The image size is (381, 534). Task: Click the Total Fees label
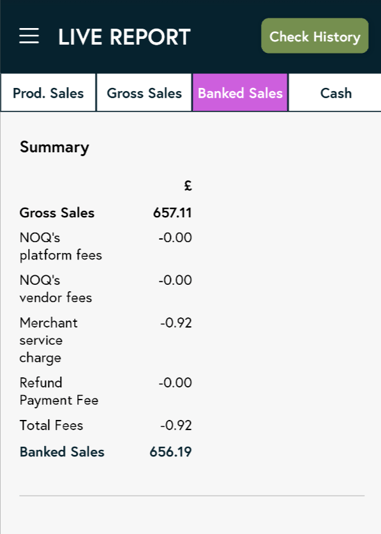point(51,425)
